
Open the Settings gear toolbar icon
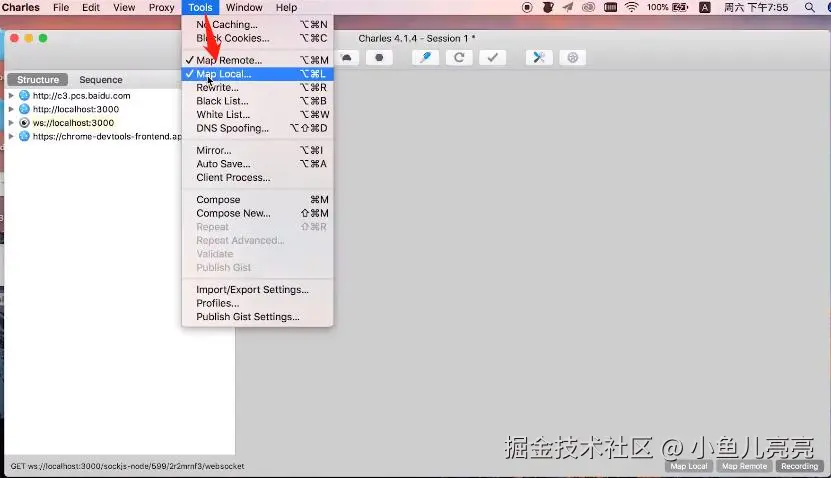[x=572, y=57]
